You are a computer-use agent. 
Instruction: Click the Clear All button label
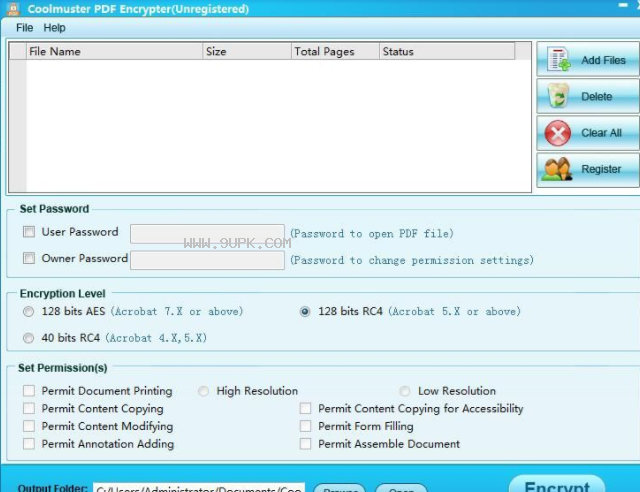(x=601, y=133)
